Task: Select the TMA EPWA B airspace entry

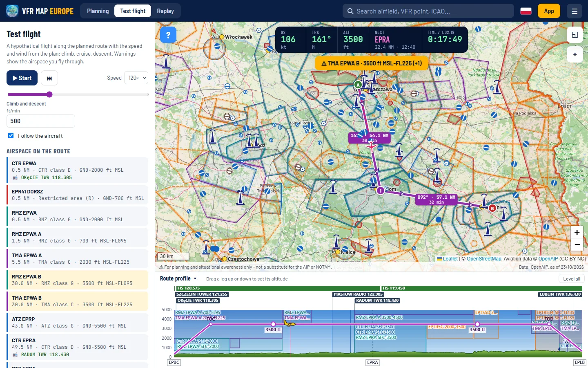Action: click(x=78, y=301)
